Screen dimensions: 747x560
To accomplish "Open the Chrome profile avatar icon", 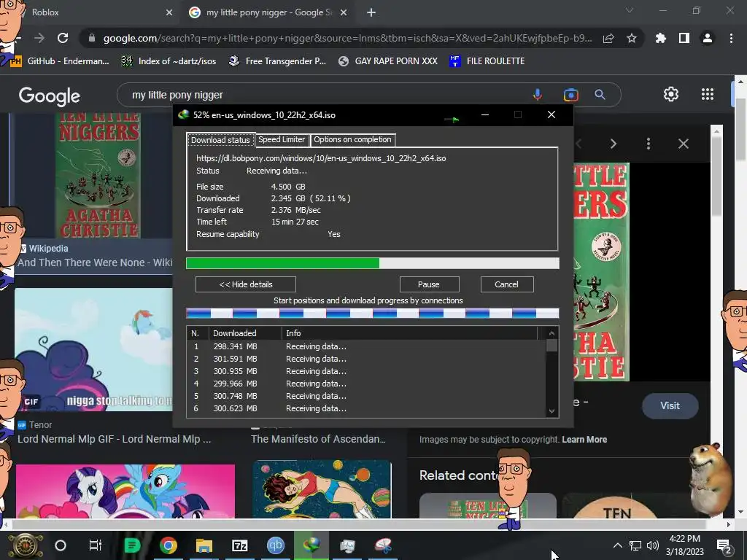I will pos(708,38).
